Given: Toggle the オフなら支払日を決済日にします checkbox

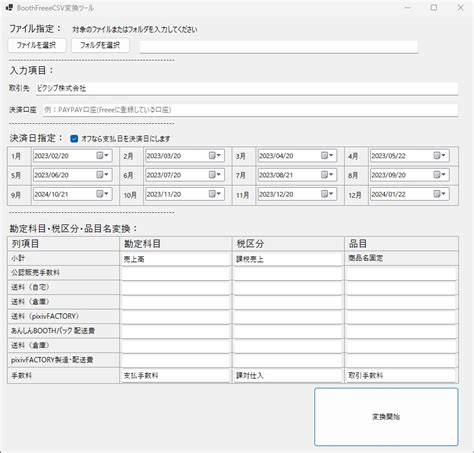Looking at the screenshot, I should tap(74, 139).
